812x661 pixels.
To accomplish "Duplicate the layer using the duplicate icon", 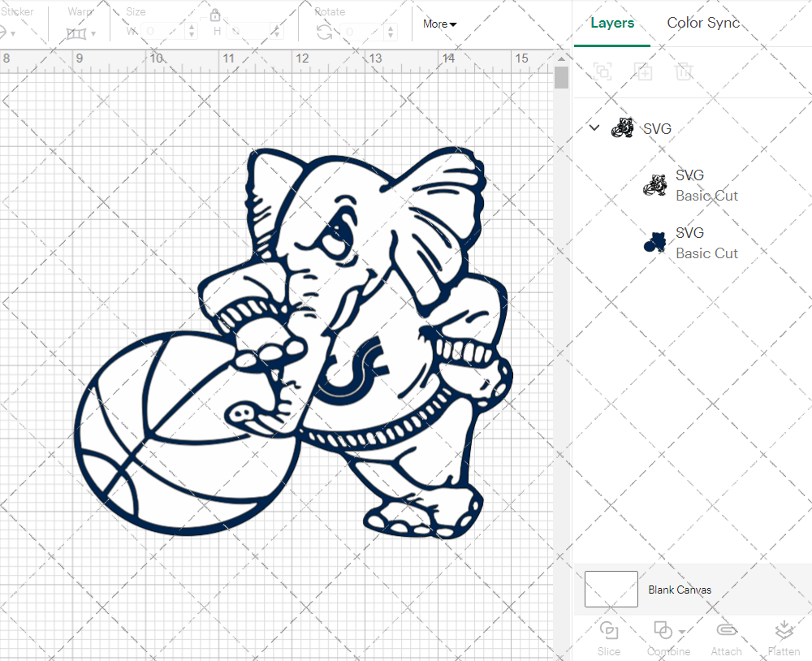I will coord(644,71).
